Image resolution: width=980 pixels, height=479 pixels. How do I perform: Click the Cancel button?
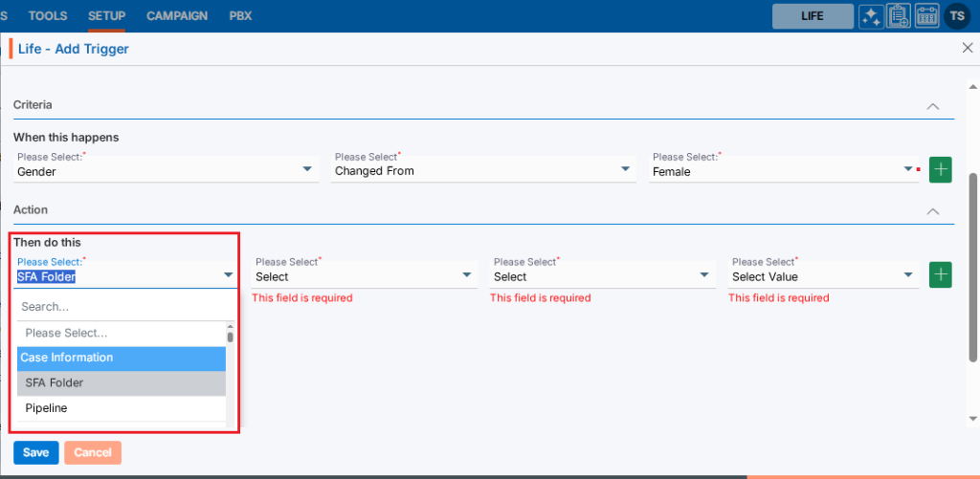93,452
